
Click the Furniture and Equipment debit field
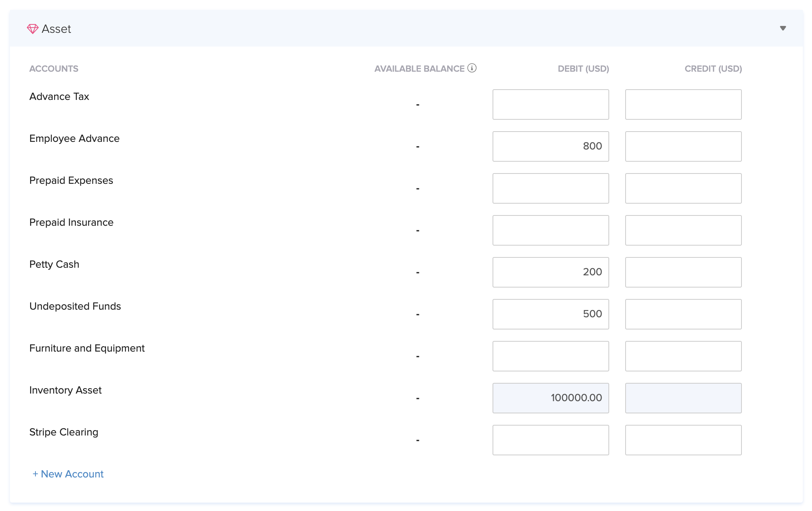550,356
